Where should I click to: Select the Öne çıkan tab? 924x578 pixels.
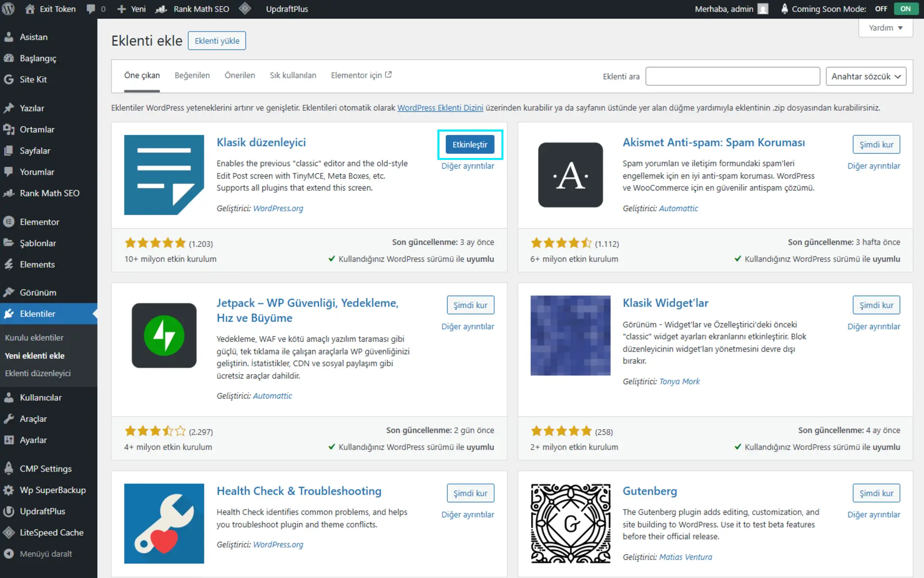[142, 75]
